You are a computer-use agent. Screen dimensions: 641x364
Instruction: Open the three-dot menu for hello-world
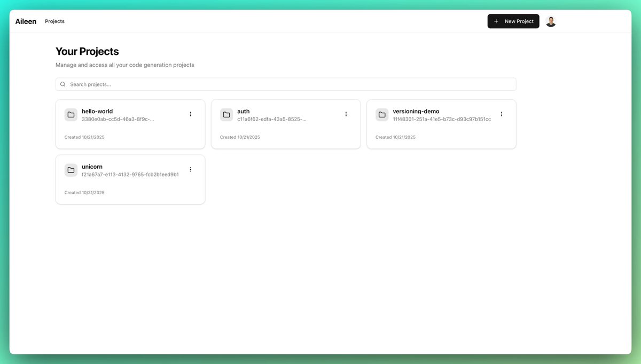pyautogui.click(x=191, y=114)
